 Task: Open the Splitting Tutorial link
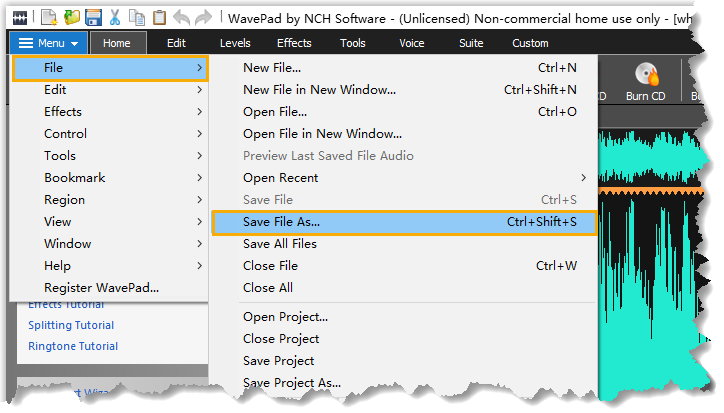click(71, 325)
